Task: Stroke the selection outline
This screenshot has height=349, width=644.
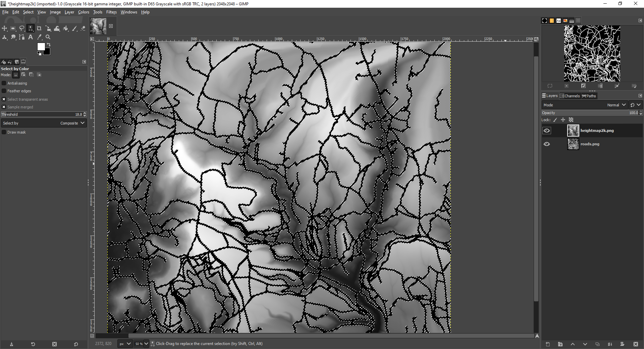Action: [634, 86]
